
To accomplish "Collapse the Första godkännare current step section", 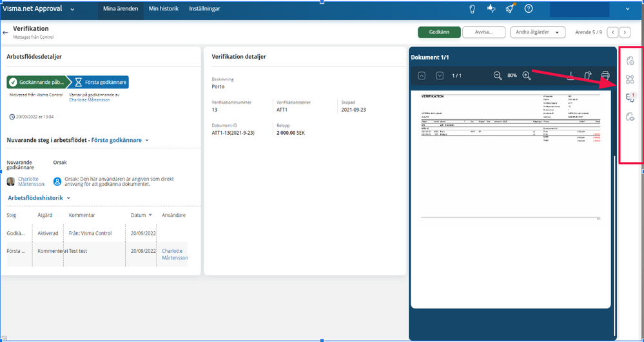I will (x=147, y=140).
